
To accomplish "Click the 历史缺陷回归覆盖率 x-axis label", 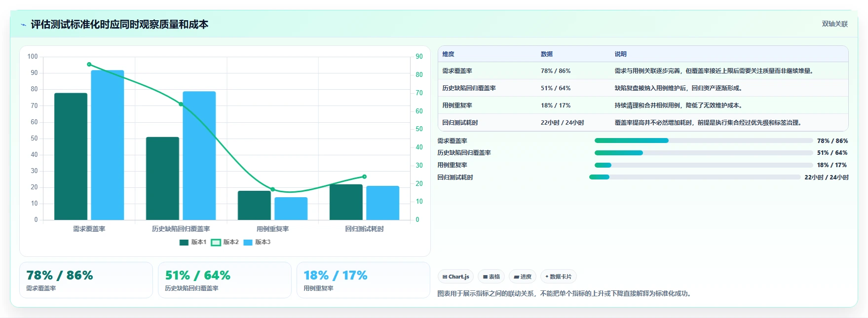I will (x=181, y=229).
